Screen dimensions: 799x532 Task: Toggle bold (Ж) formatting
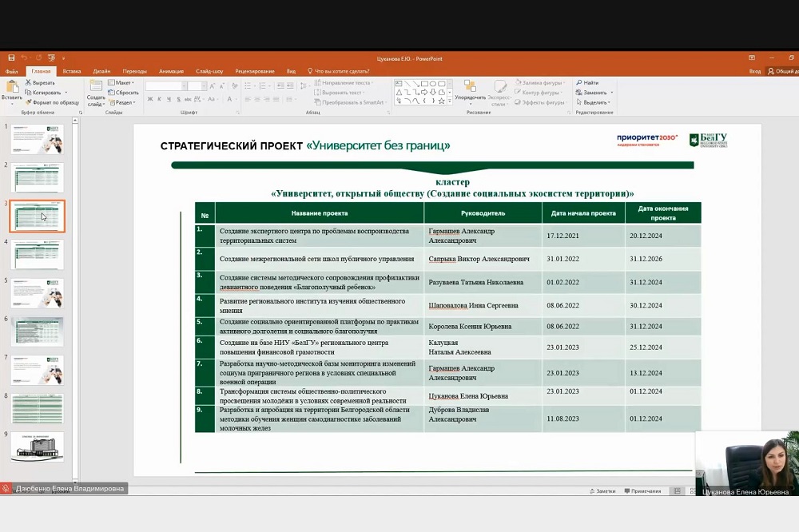point(149,99)
